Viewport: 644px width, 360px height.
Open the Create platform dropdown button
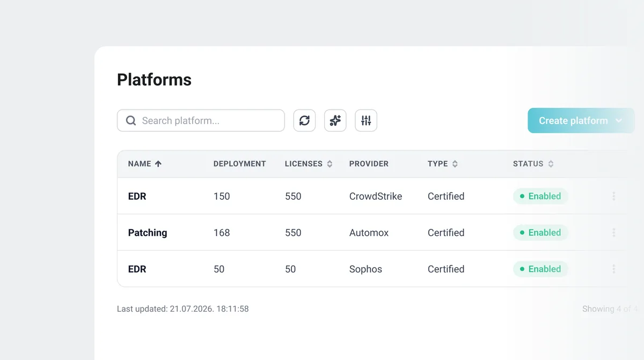pyautogui.click(x=581, y=120)
